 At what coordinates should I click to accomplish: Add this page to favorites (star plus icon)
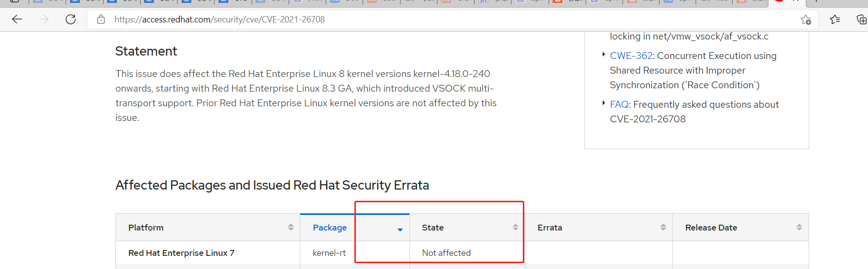[x=806, y=19]
